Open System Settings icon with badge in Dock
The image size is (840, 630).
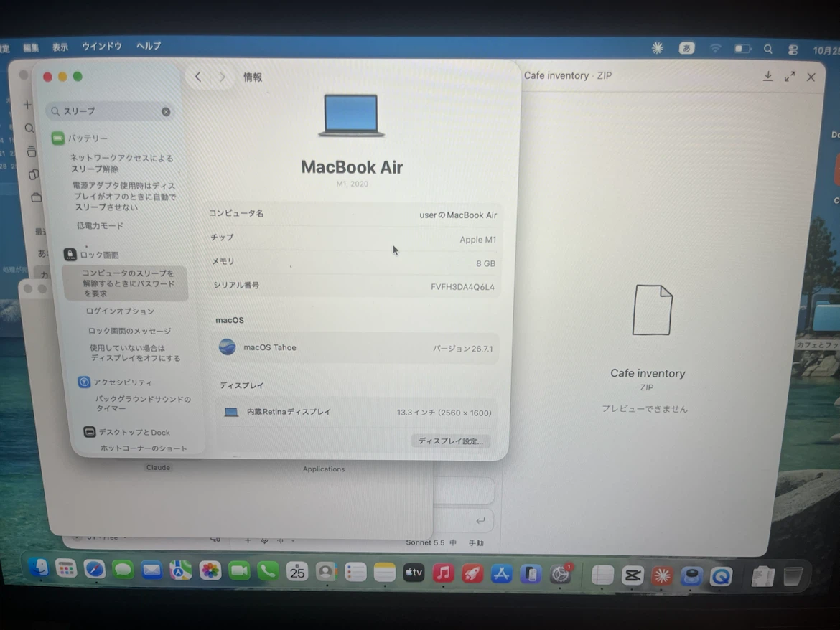[x=560, y=574]
